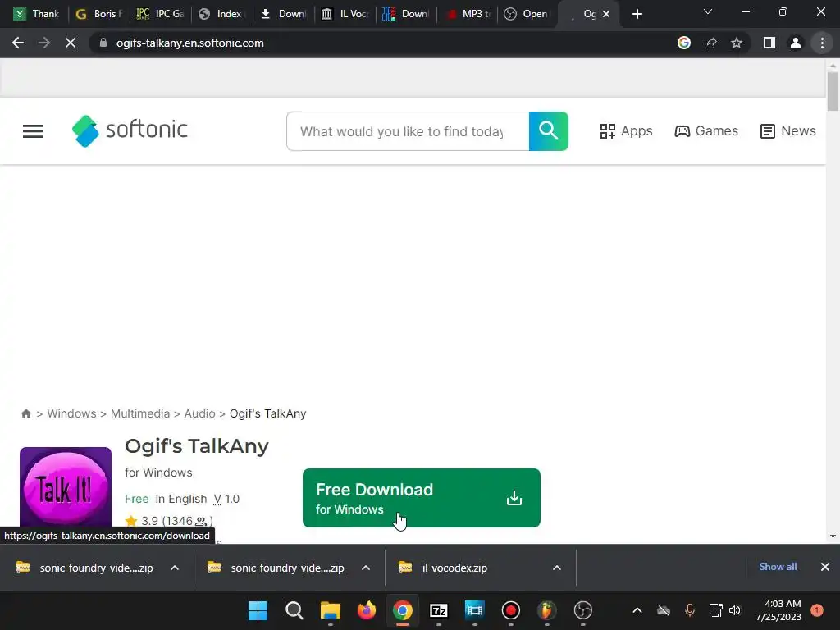The width and height of the screenshot is (840, 630).
Task: Click the microphone icon in system tray
Action: point(689,610)
